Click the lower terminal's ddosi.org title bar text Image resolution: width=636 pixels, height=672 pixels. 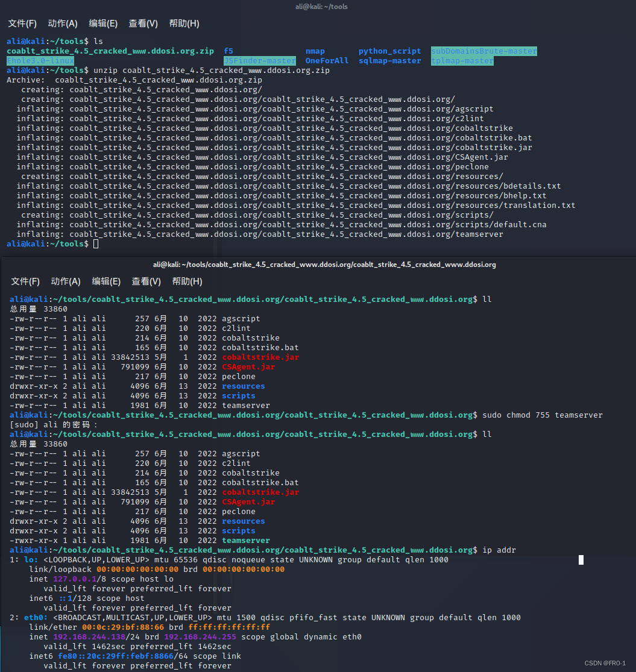(x=324, y=265)
